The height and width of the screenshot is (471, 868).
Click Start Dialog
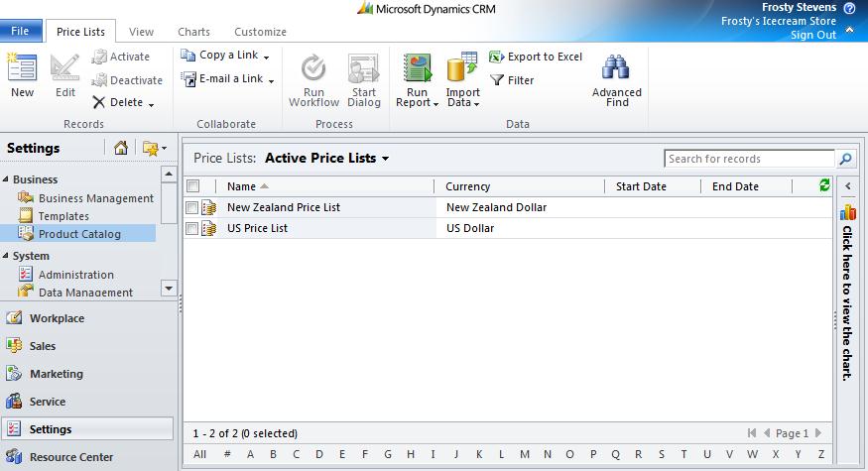364,80
